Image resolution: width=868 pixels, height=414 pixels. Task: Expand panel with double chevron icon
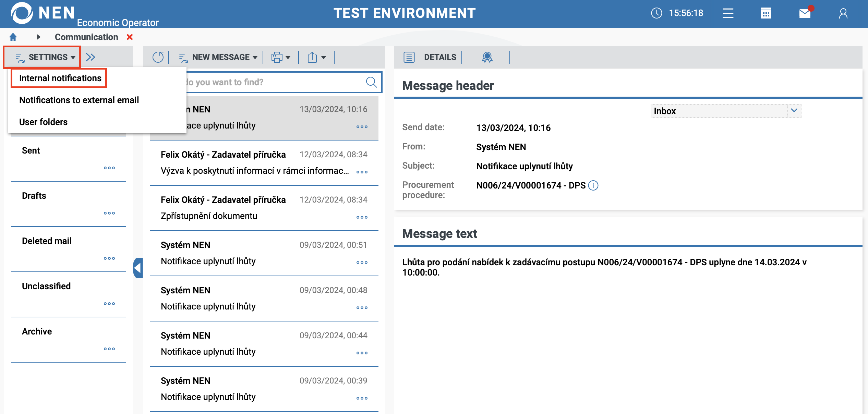[x=91, y=57]
